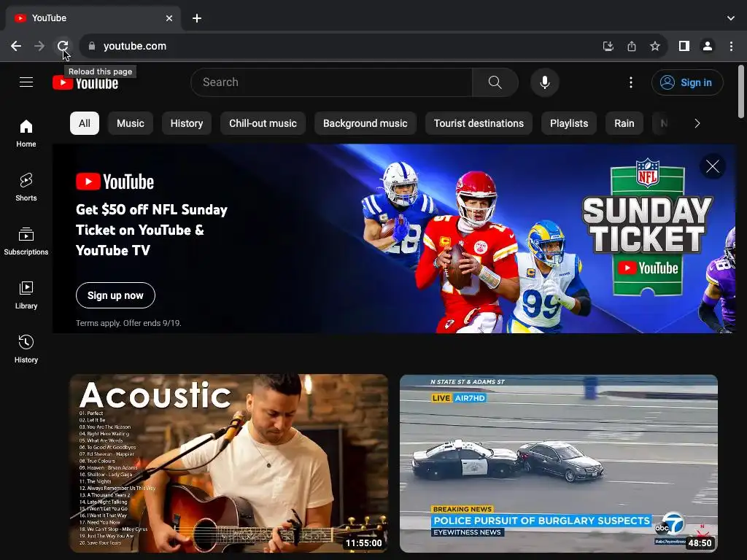Click the NFL Sunday Ticket promo headline
This screenshot has height=560, width=747.
152,230
